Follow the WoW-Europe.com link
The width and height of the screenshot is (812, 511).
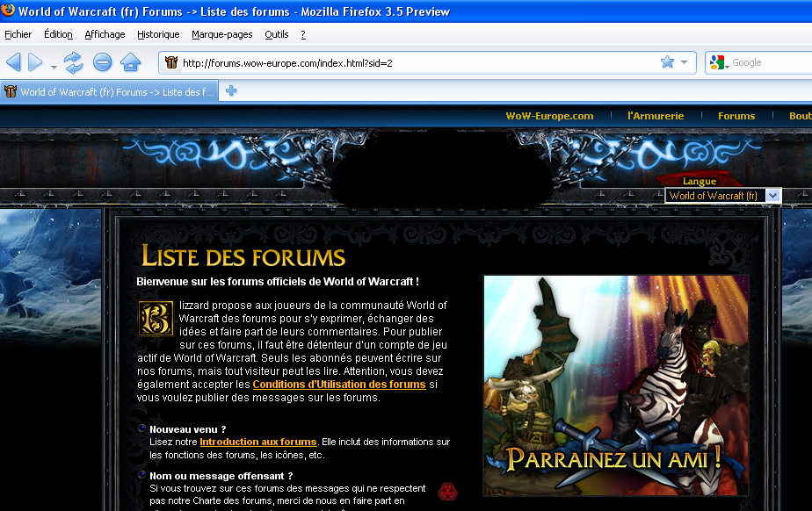(x=549, y=116)
